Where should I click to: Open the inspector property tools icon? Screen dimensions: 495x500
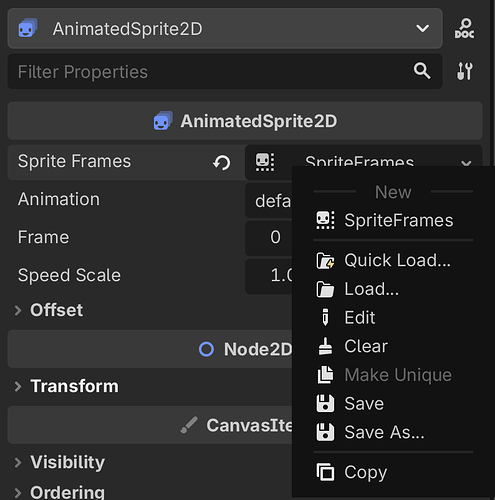tap(464, 71)
